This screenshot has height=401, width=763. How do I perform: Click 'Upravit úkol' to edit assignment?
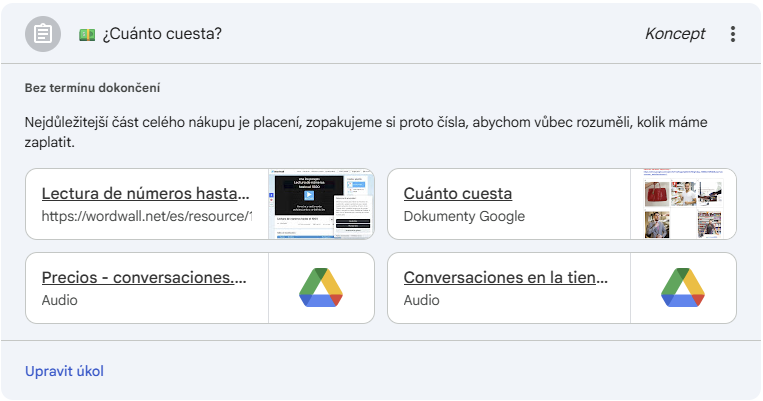64,371
